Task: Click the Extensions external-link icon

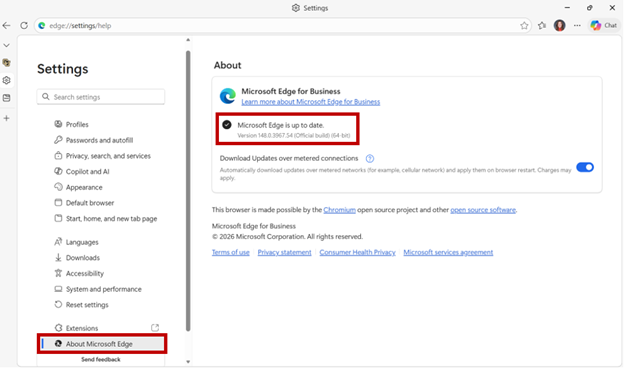Action: [155, 328]
